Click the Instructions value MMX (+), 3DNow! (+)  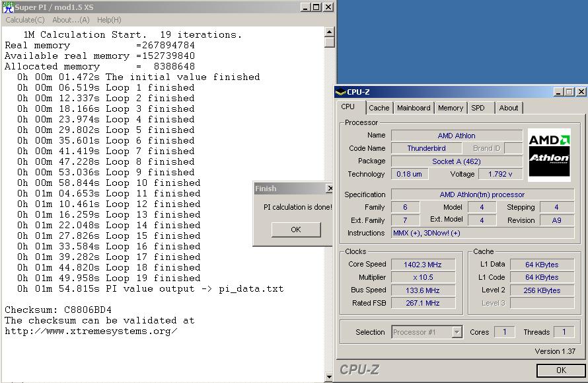(482, 233)
